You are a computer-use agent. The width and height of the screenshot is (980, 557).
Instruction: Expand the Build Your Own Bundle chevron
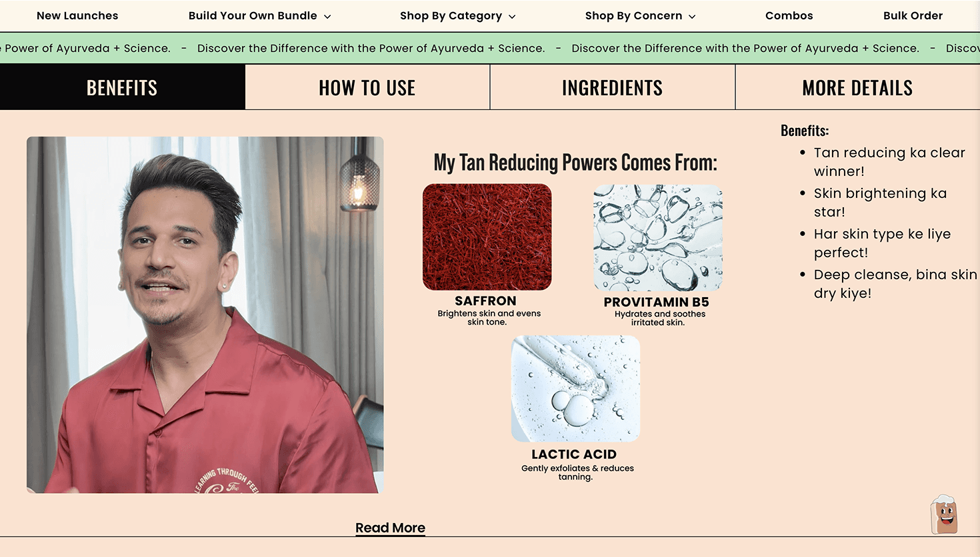tap(327, 17)
